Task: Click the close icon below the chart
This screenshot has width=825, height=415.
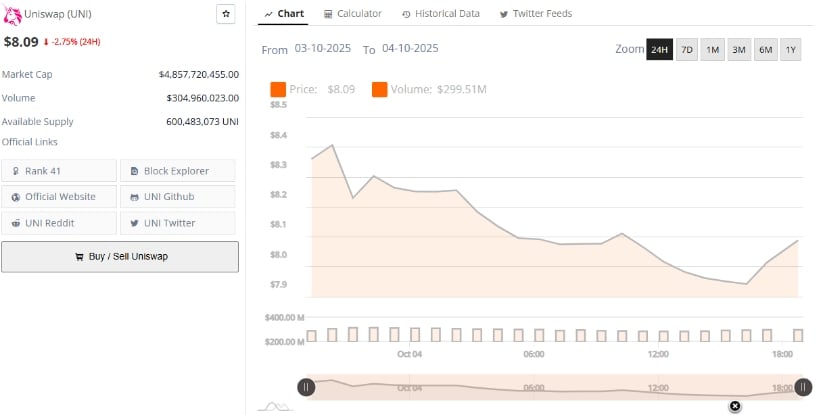Action: 735,406
